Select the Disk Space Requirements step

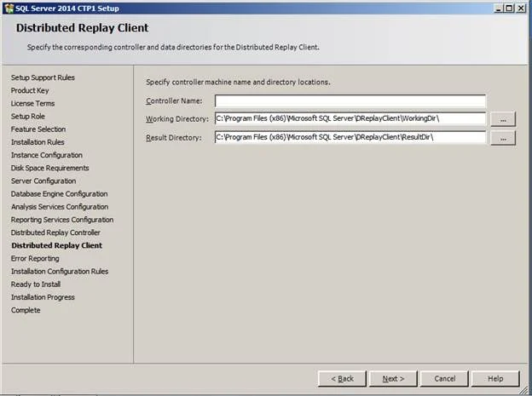(49, 168)
